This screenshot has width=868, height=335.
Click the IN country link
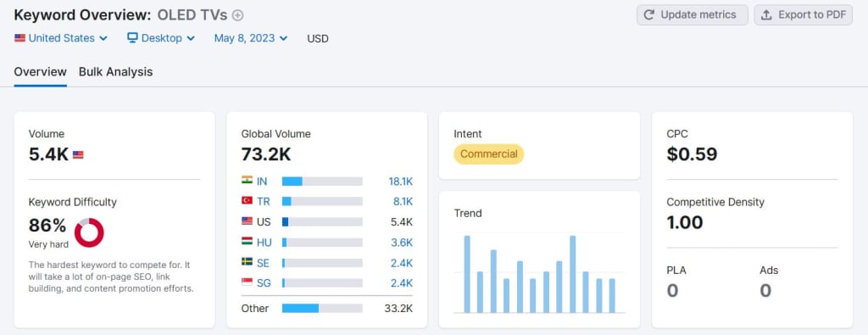[262, 181]
